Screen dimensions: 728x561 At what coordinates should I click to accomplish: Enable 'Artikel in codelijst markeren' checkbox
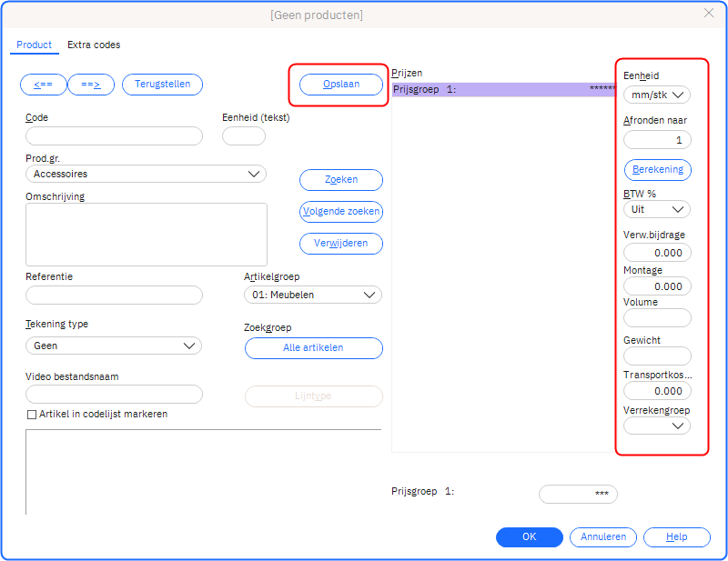pos(32,415)
